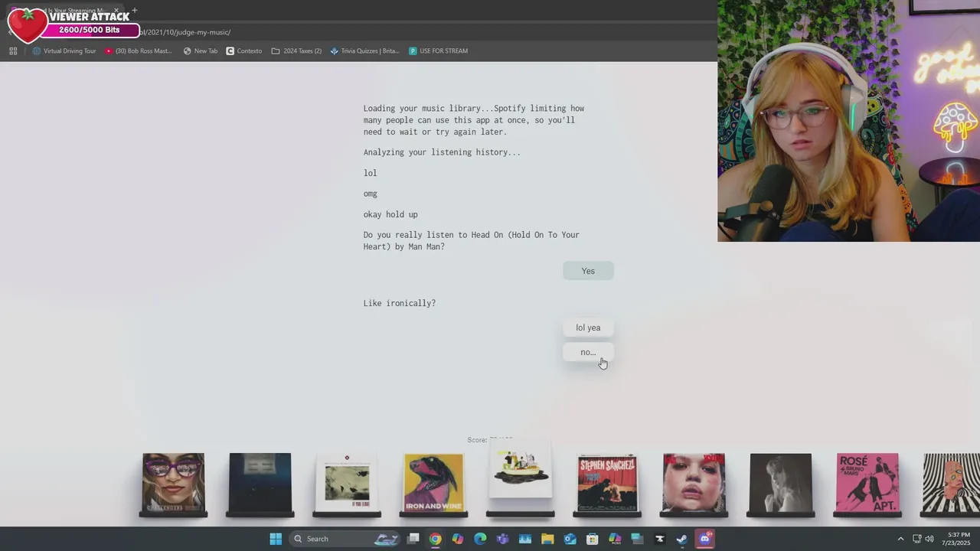
Task: Open the display settings tray icon
Action: (917, 539)
